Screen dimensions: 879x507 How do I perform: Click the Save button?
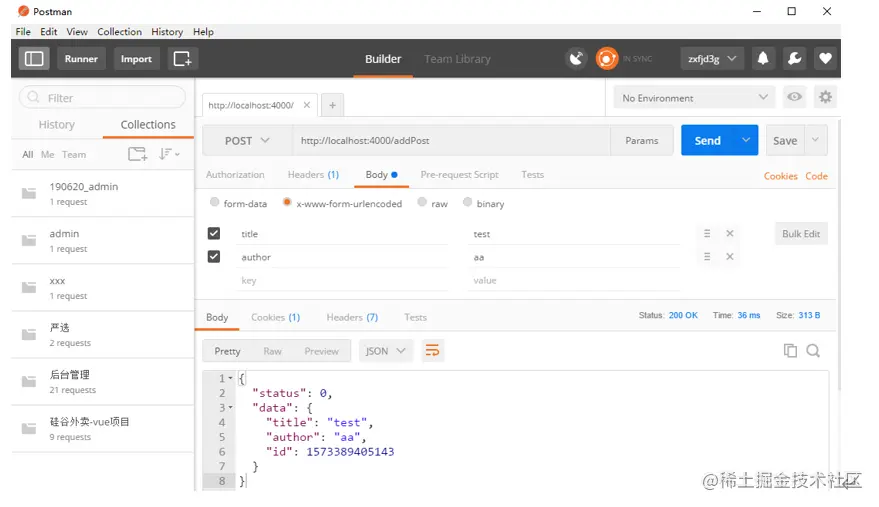785,140
